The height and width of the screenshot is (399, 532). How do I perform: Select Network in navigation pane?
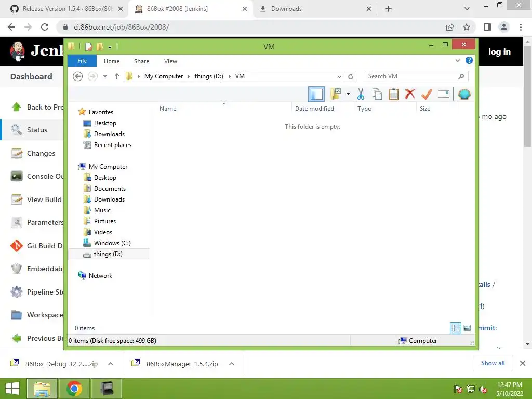click(100, 276)
